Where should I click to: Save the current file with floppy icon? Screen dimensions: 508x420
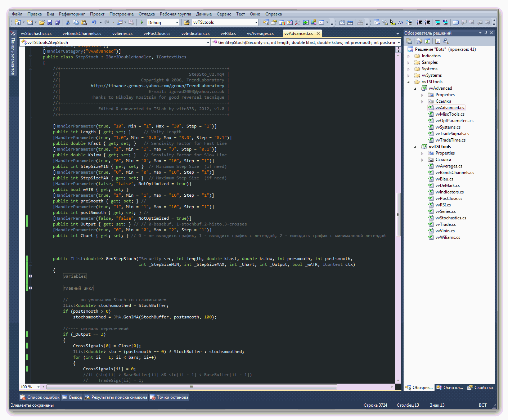tap(50, 22)
